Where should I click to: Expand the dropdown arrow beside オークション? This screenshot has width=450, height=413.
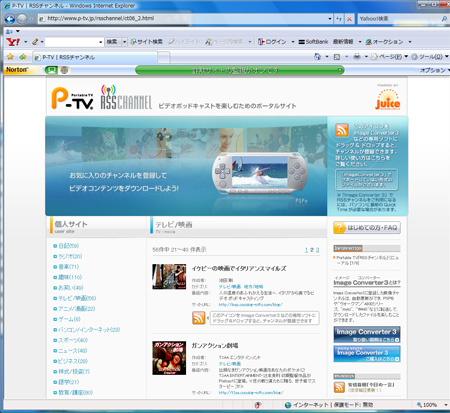click(x=410, y=42)
